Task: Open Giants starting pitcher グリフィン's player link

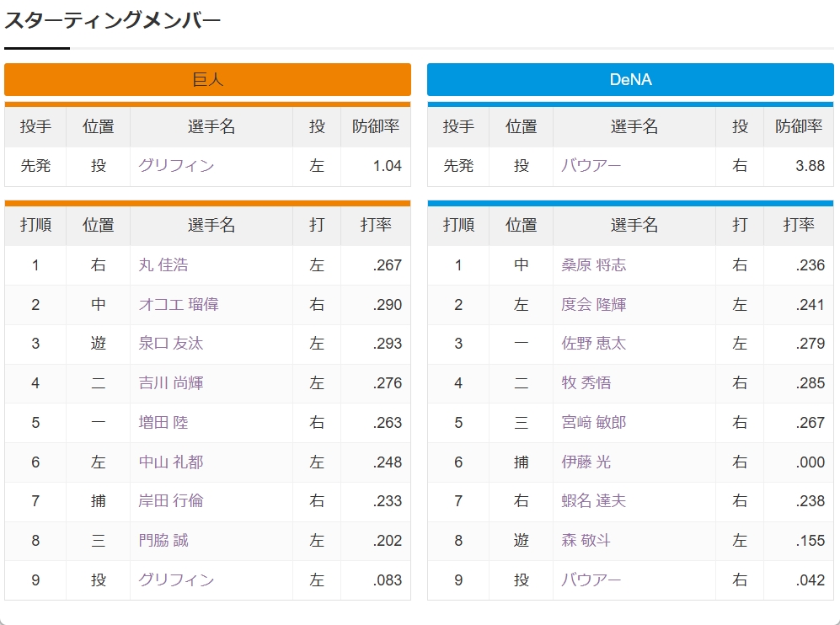Action: click(x=176, y=165)
